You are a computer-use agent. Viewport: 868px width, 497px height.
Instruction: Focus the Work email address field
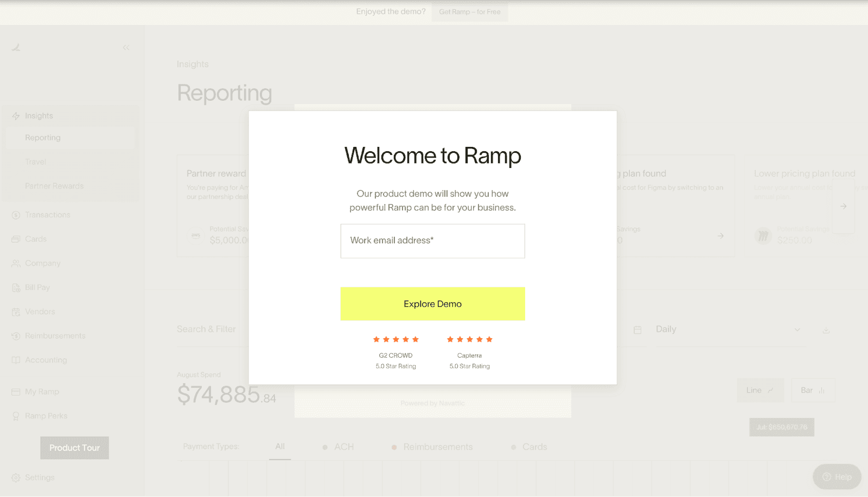point(432,241)
